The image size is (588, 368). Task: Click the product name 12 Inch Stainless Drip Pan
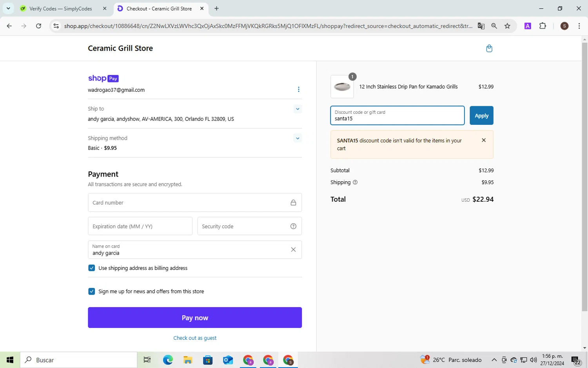click(408, 87)
